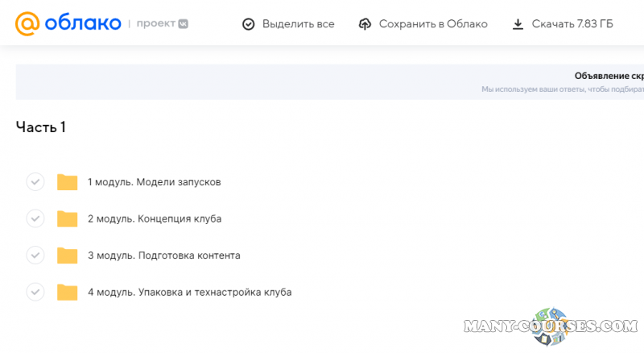Image resolution: width=644 pixels, height=353 pixels.
Task: Tick the checkbox for 2 модуль. Концепция клуба
Action: coord(35,218)
